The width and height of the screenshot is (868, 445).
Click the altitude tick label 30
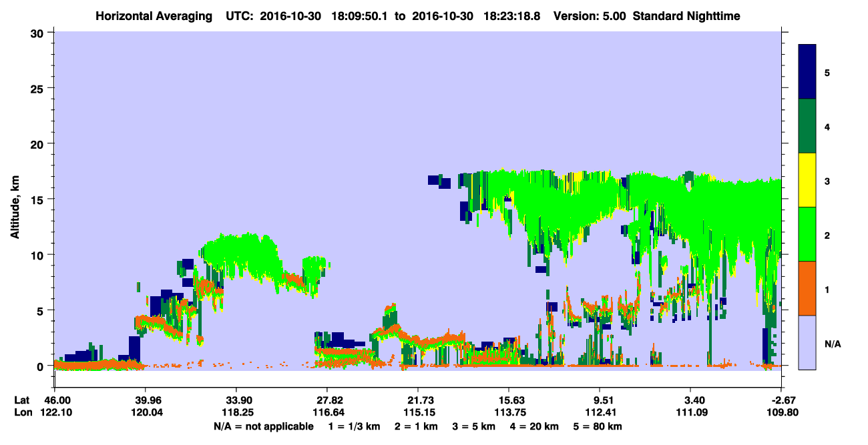pos(39,33)
